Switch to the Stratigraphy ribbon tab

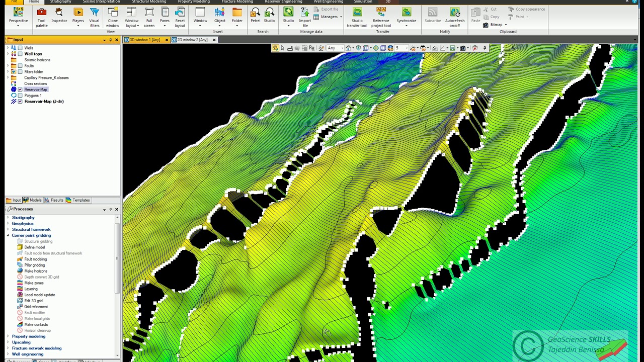pyautogui.click(x=60, y=2)
